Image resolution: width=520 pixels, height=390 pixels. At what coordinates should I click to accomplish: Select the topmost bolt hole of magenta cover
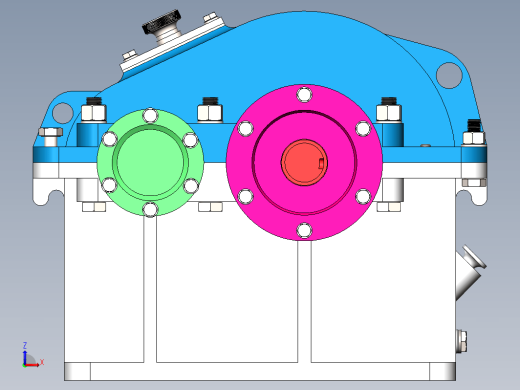[304, 95]
